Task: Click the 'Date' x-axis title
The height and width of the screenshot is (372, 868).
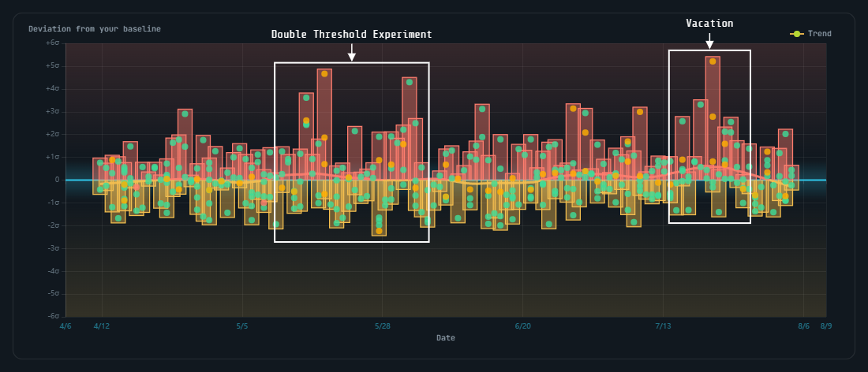Action: click(x=446, y=338)
